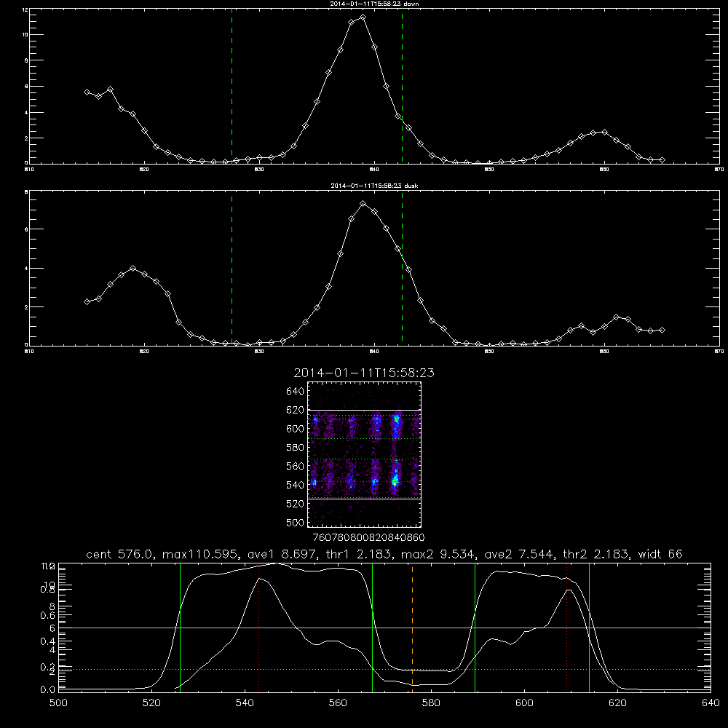This screenshot has height=728, width=728.
Task: Click the dusk plot green dashed line near 842
Action: [x=402, y=268]
